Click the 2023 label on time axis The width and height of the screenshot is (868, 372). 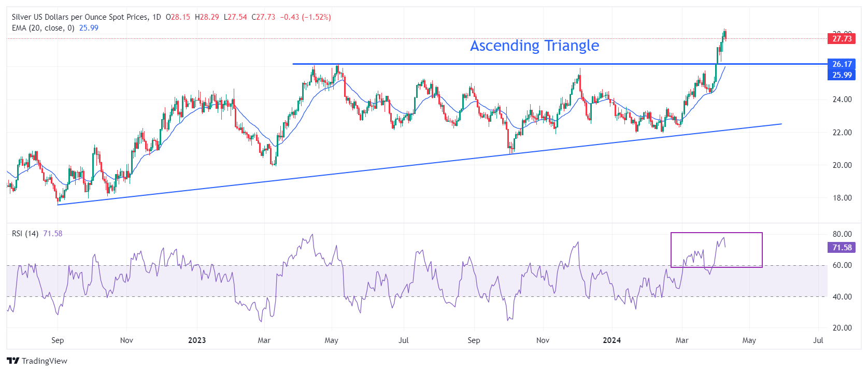click(x=197, y=340)
